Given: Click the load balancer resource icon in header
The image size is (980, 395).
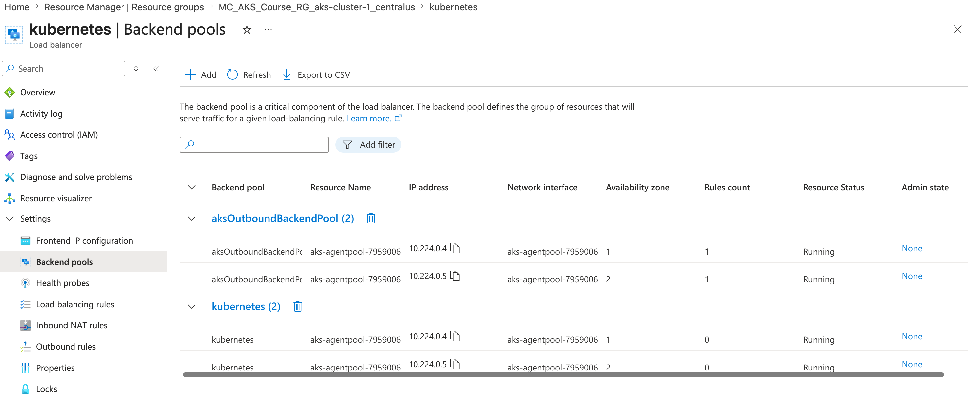Looking at the screenshot, I should coord(14,35).
